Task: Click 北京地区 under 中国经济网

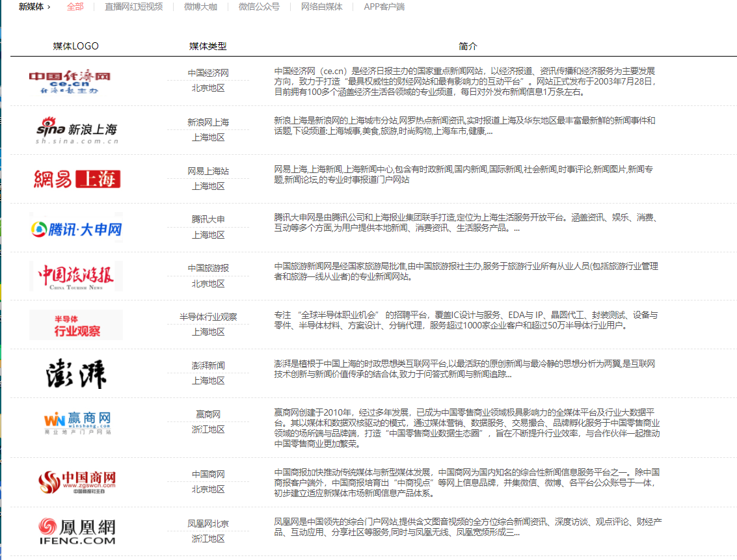Action: [208, 88]
